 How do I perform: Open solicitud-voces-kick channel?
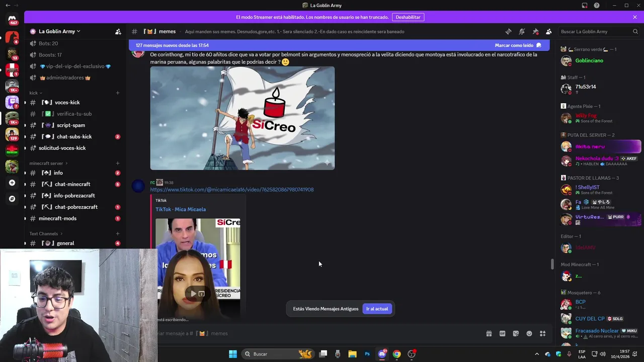[x=74, y=148]
